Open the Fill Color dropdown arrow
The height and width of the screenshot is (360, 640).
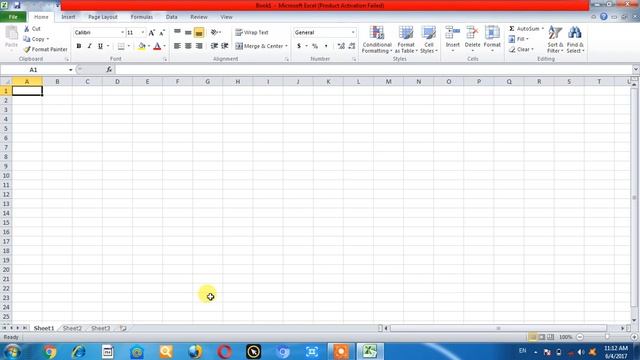pyautogui.click(x=149, y=46)
